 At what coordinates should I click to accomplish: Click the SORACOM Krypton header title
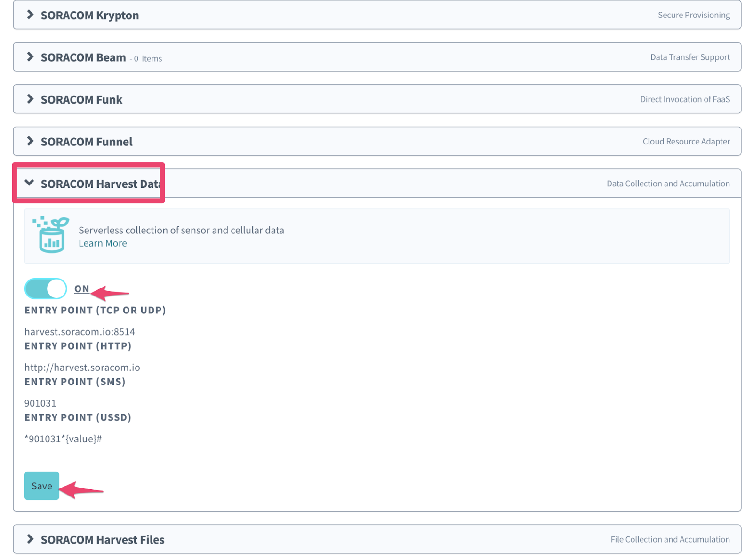click(89, 16)
